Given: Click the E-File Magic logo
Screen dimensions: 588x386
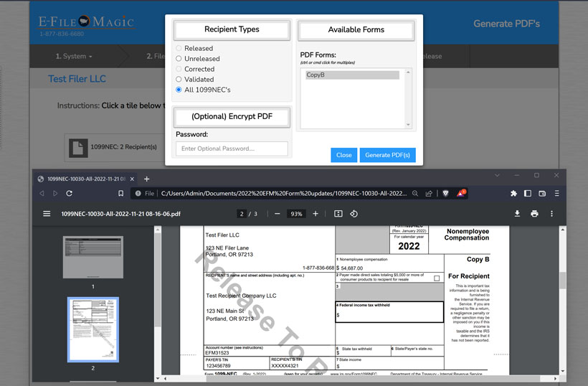Looking at the screenshot, I should tap(86, 22).
